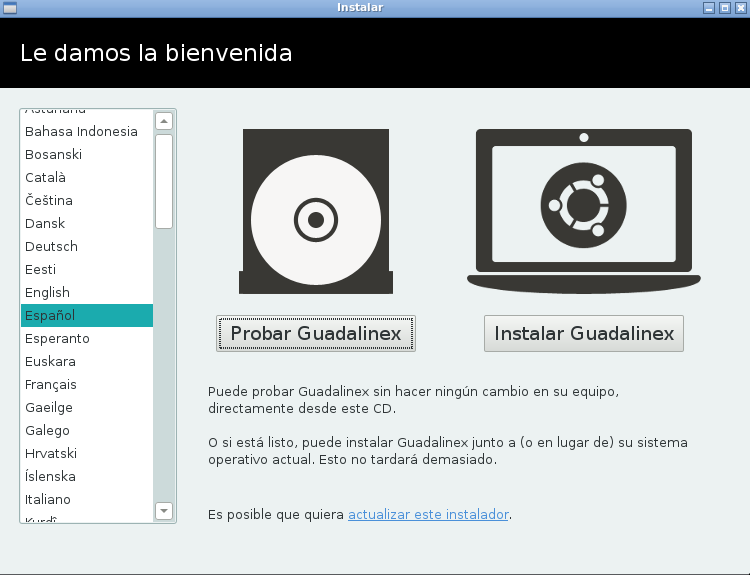Select Bahasa Indonesia in the language list
This screenshot has width=750, height=575.
click(87, 132)
